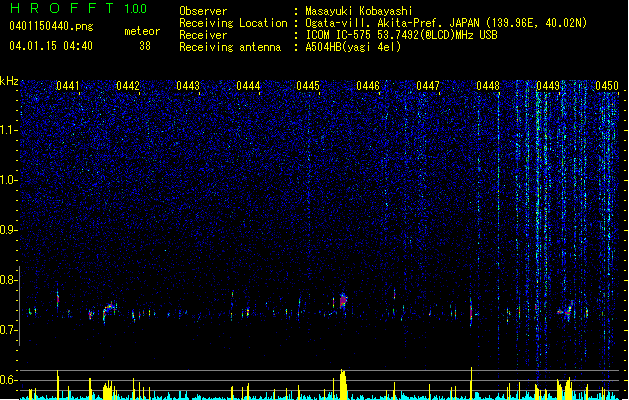The image size is (629, 400).
Task: Select observer name Masayuki Kobayashi
Action: tap(359, 11)
